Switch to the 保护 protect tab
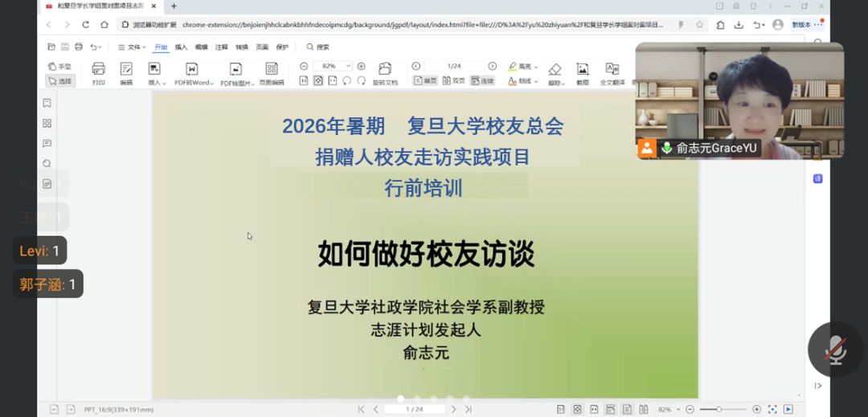Viewport: 868px width, 417px height. [x=282, y=47]
